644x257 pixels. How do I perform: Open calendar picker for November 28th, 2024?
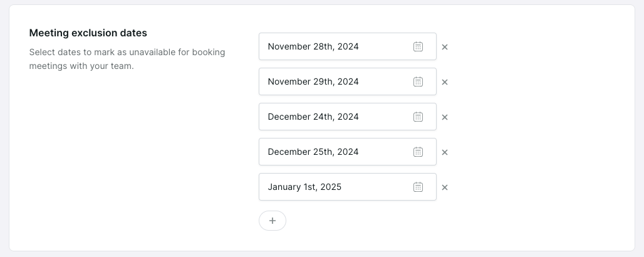[x=418, y=46]
